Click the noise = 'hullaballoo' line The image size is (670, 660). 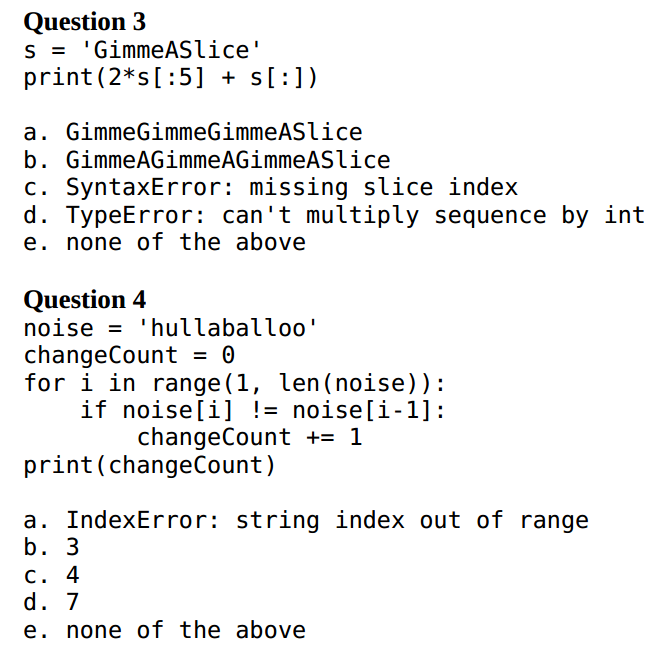tap(170, 328)
